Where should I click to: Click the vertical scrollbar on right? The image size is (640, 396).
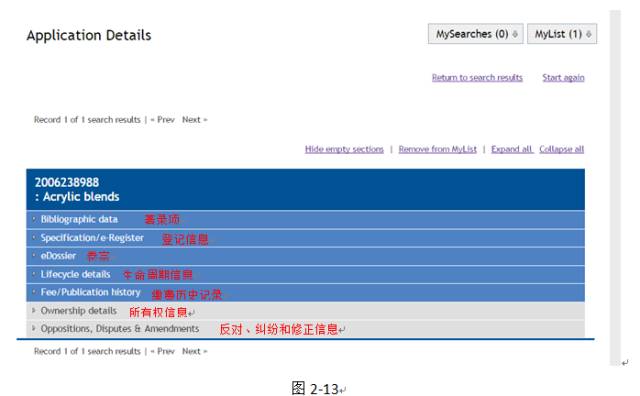615,188
